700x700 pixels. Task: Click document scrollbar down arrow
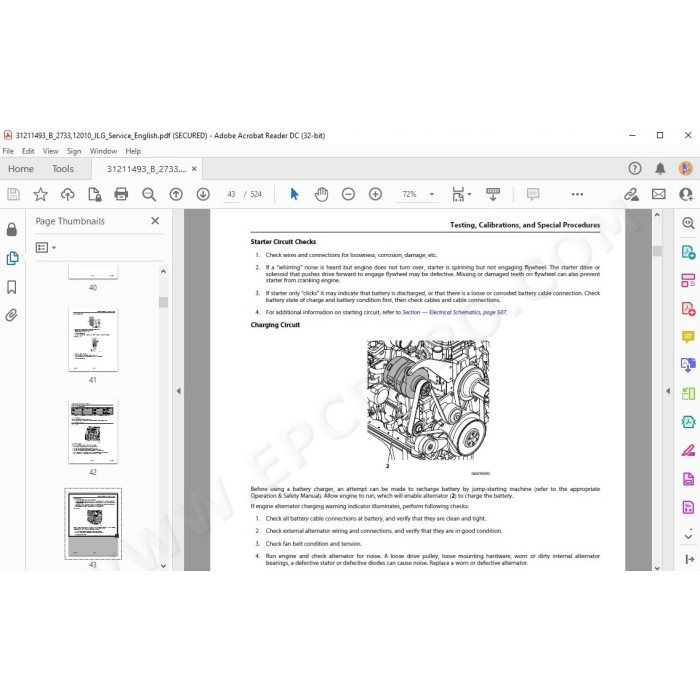pos(657,567)
